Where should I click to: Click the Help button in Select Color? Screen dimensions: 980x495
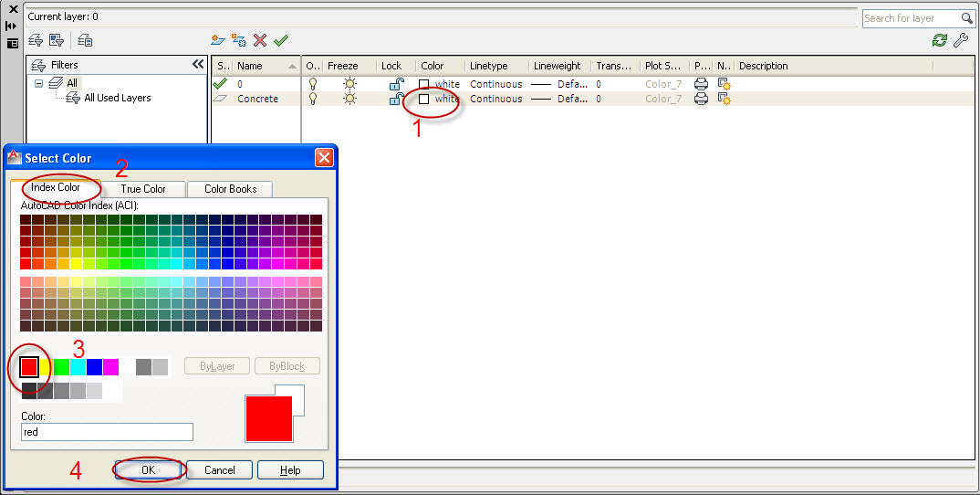[x=291, y=470]
